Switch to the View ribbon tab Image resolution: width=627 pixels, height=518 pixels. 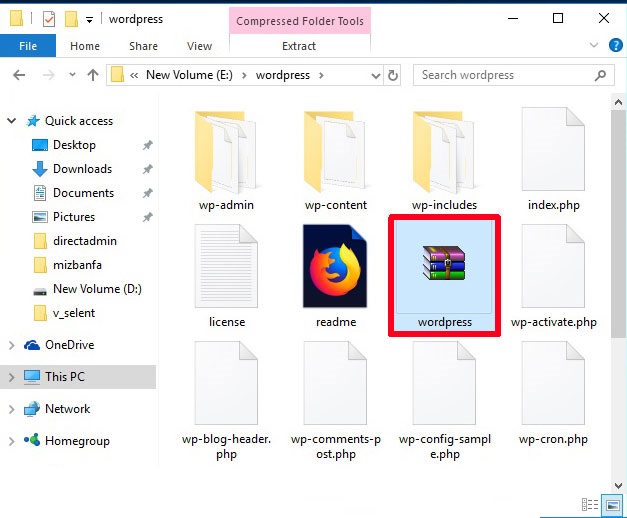pyautogui.click(x=199, y=46)
